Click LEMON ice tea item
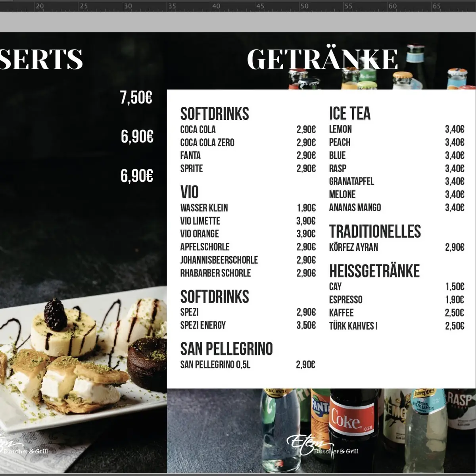Image resolution: width=476 pixels, height=476 pixels. (x=340, y=129)
